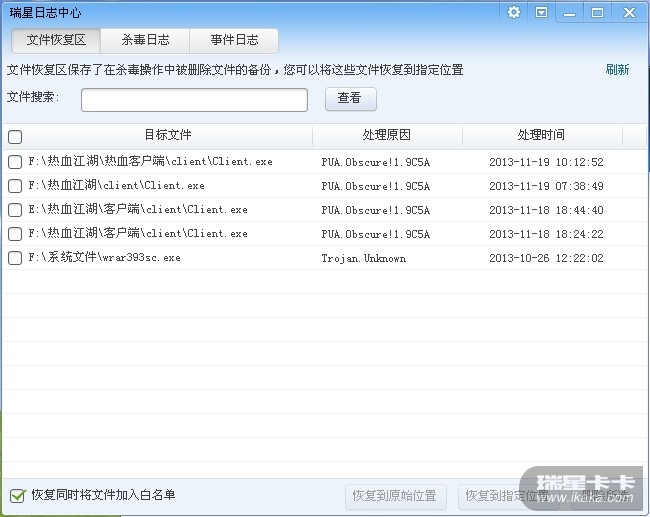Click the timestamp 2013-11-18 18:24:22
Screen dimensions: 650x517
546,234
